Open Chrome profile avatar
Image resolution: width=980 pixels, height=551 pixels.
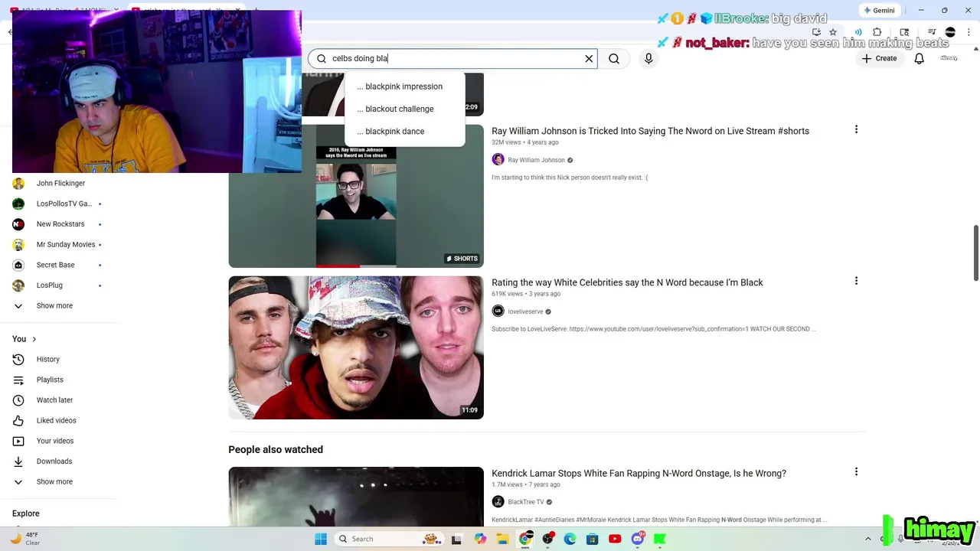click(x=950, y=32)
